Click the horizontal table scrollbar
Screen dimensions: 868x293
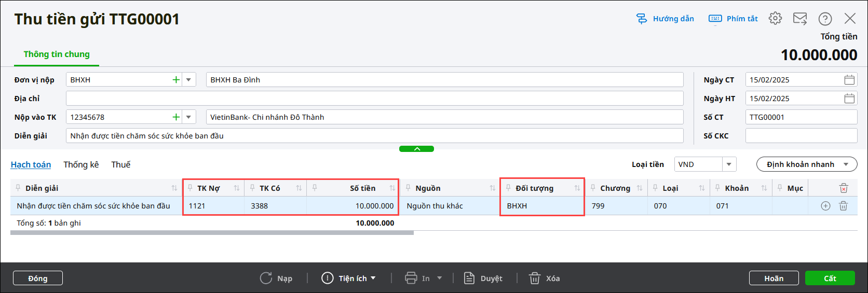[x=212, y=233]
